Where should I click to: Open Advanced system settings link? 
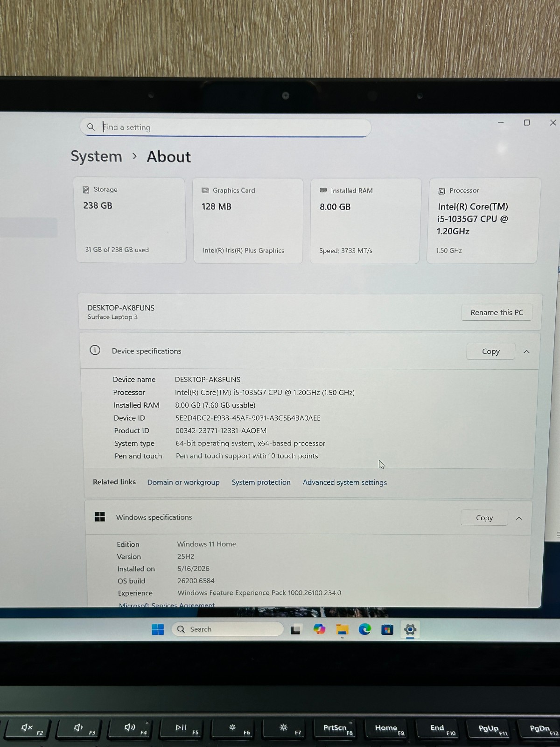click(x=344, y=482)
